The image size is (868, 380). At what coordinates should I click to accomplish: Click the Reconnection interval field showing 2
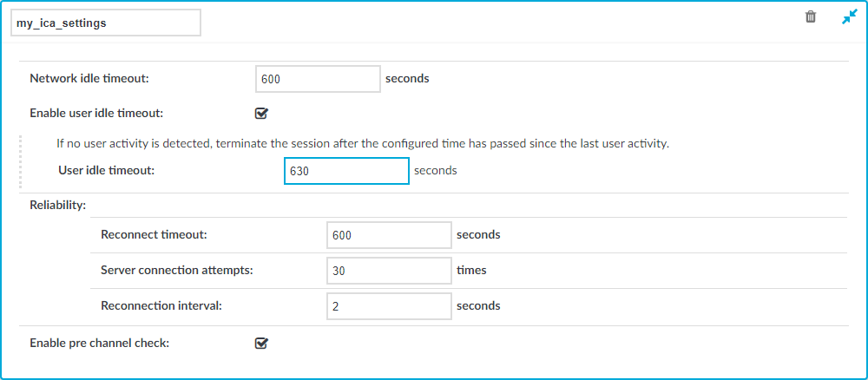389,306
